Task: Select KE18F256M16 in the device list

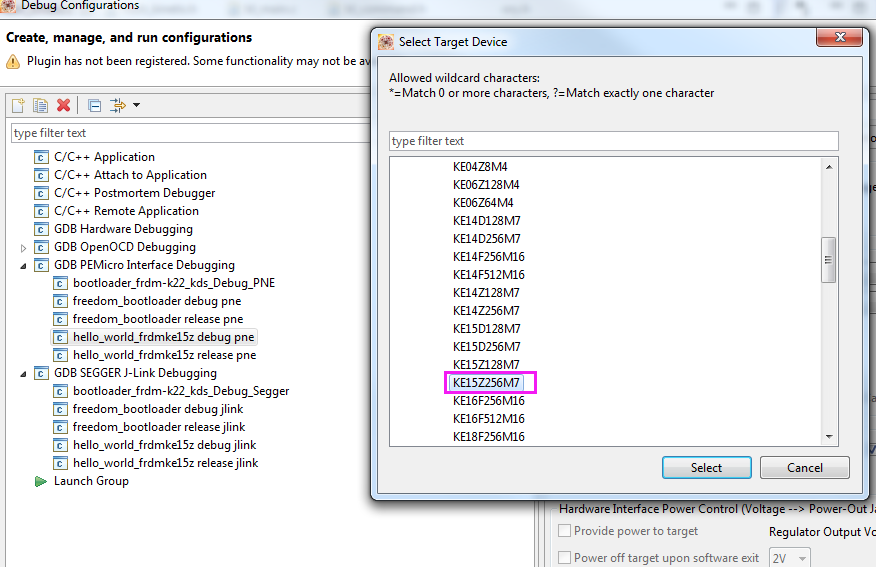Action: tap(489, 436)
